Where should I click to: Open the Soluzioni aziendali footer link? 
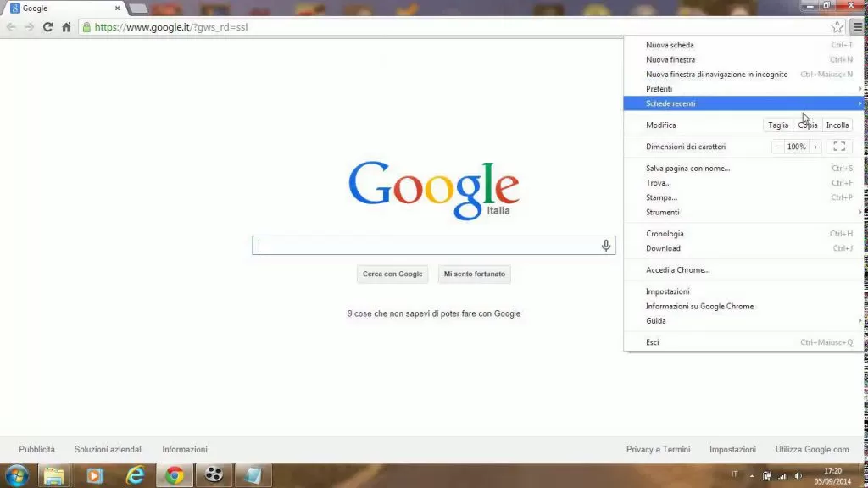pyautogui.click(x=108, y=450)
